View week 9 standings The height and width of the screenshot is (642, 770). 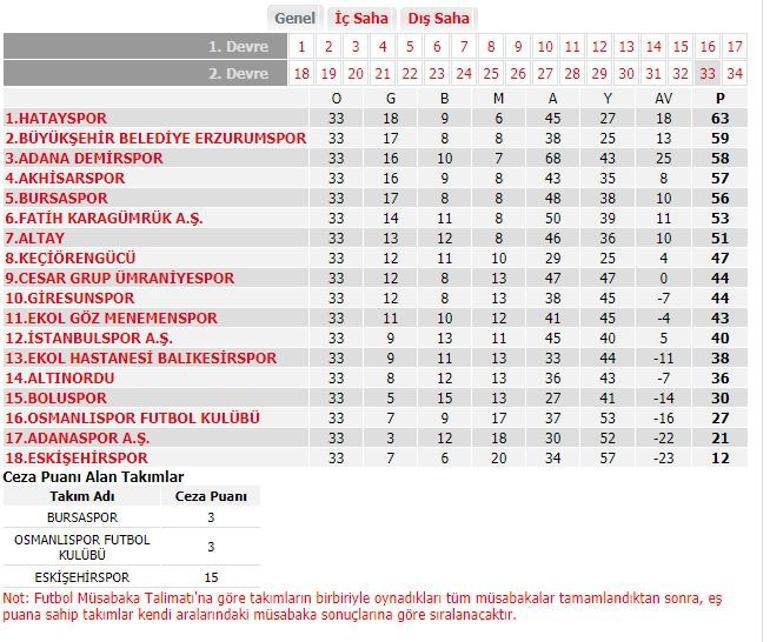click(x=518, y=47)
